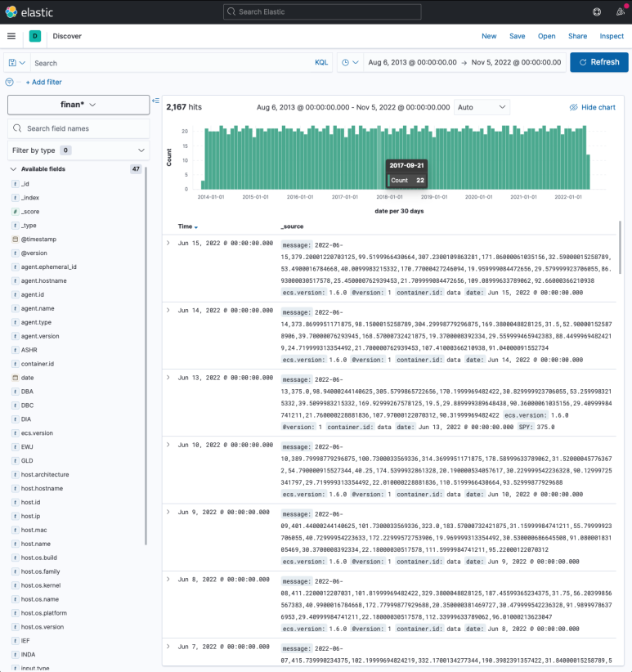Hide the histogram chart
Viewport: 632px width, 672px height.
[593, 107]
